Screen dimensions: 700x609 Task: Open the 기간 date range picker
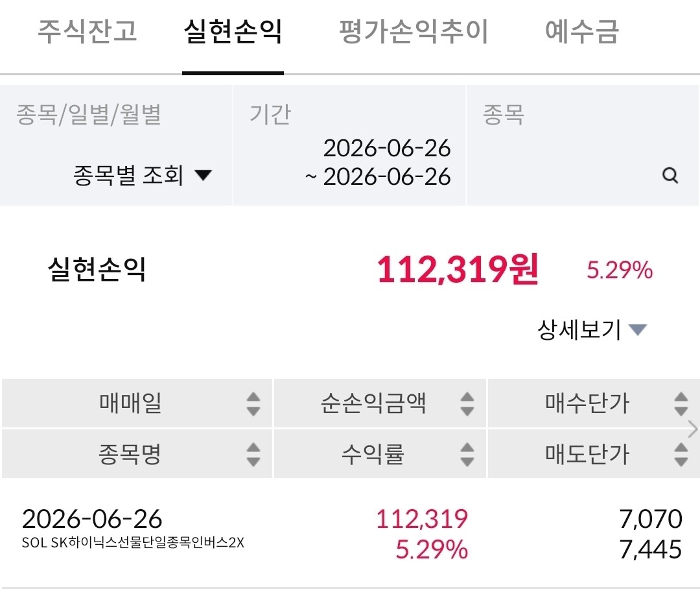pyautogui.click(x=349, y=146)
